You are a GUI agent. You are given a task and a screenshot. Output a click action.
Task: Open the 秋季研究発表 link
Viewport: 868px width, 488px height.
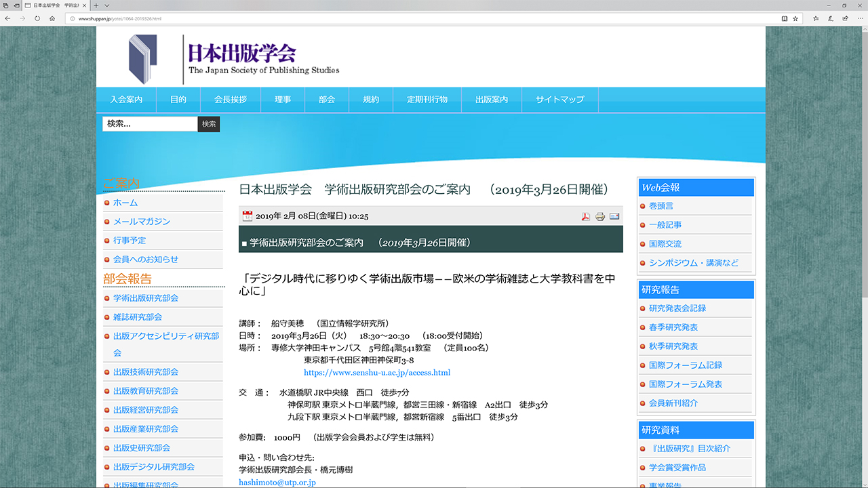673,346
